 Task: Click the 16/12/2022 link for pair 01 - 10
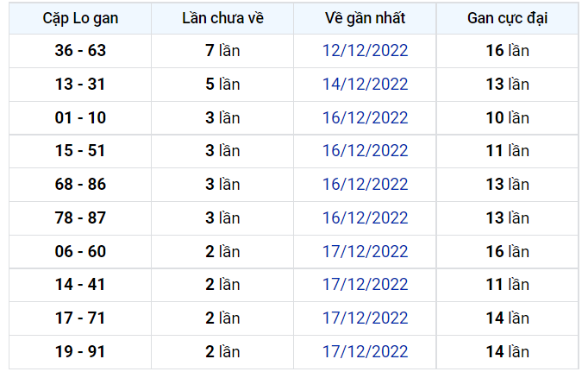[365, 118]
